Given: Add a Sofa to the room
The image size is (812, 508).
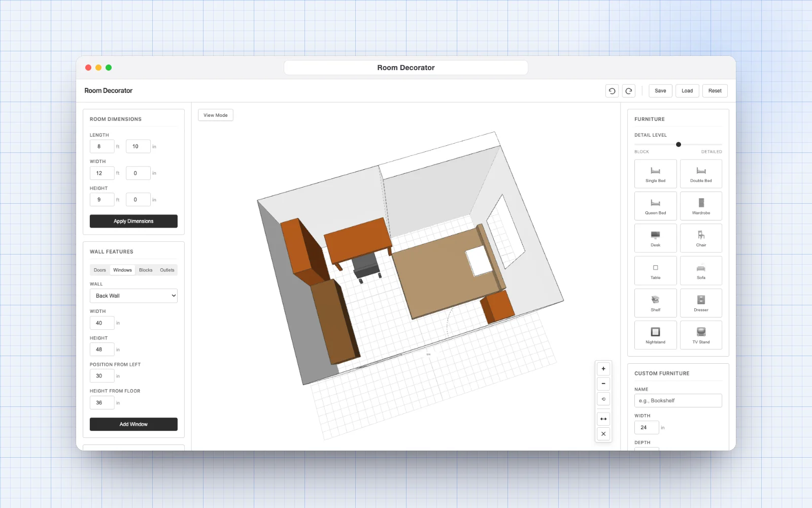Looking at the screenshot, I should click(x=701, y=271).
